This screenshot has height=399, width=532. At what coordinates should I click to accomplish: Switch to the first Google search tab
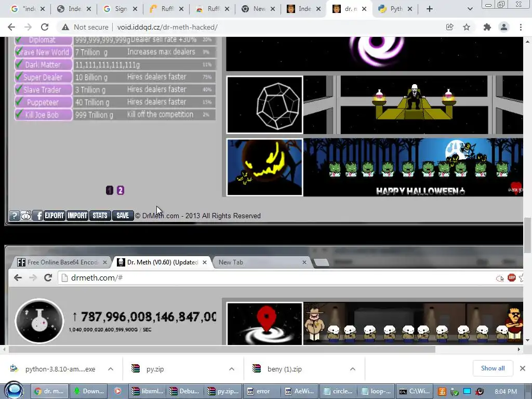pyautogui.click(x=28, y=9)
